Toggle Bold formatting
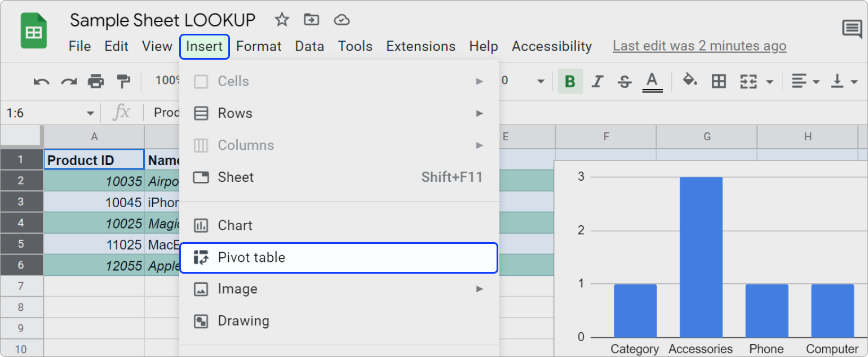The height and width of the screenshot is (357, 868). click(570, 82)
